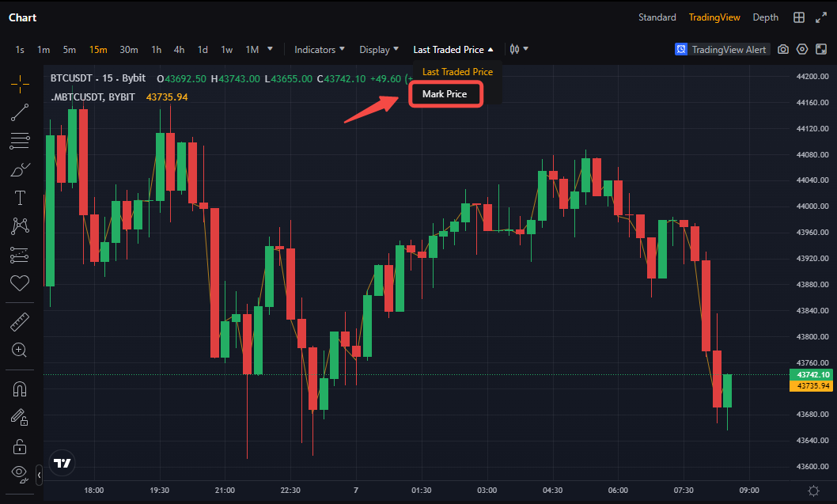The image size is (837, 504).
Task: Open the Display dropdown menu
Action: click(379, 49)
